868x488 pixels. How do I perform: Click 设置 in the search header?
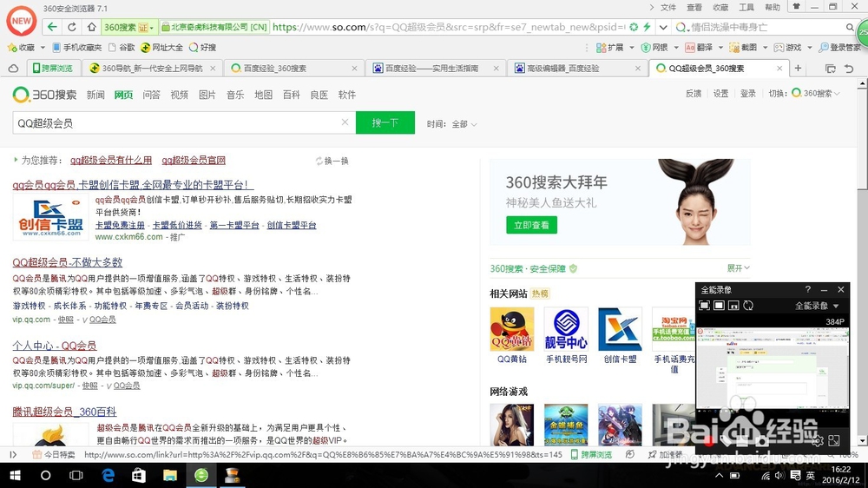click(720, 94)
